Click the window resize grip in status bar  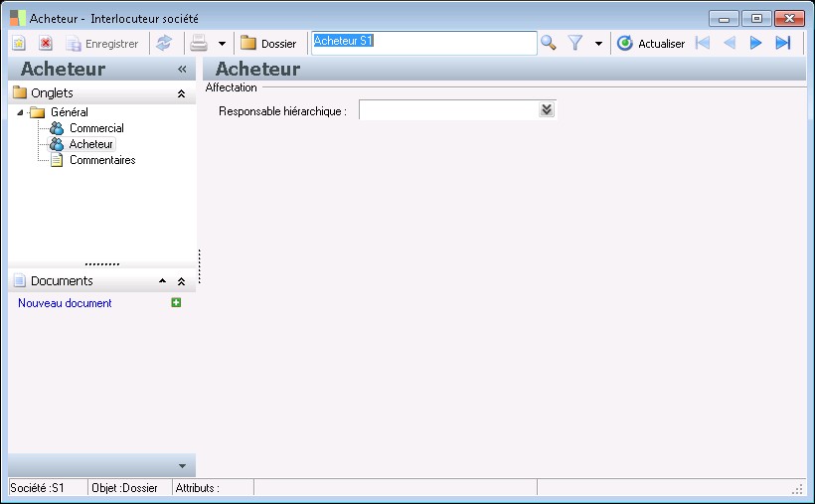click(797, 489)
